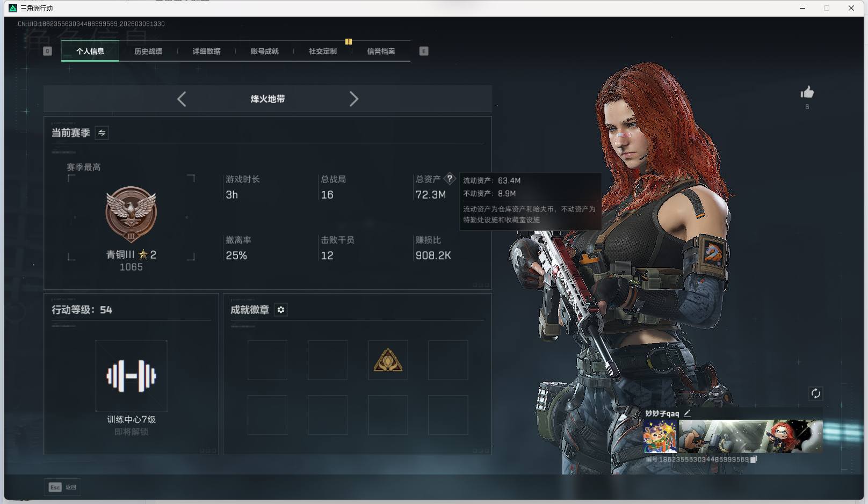868x504 pixels.
Task: Switch to the 个人信息 tab
Action: pyautogui.click(x=90, y=52)
